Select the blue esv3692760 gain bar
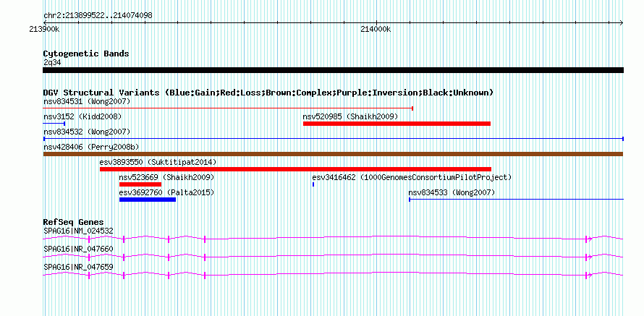 pyautogui.click(x=148, y=200)
